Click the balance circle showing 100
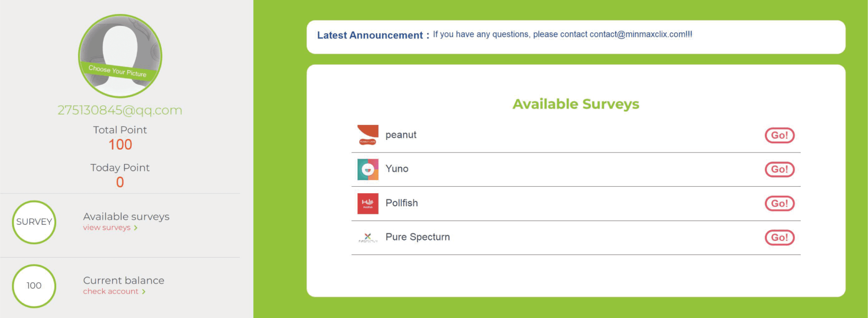The image size is (868, 318). [34, 286]
